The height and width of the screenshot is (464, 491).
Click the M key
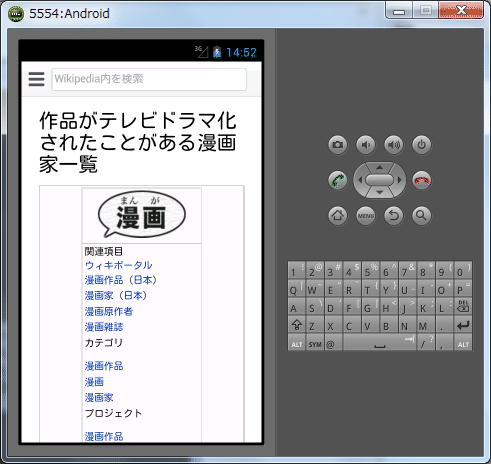[426, 325]
